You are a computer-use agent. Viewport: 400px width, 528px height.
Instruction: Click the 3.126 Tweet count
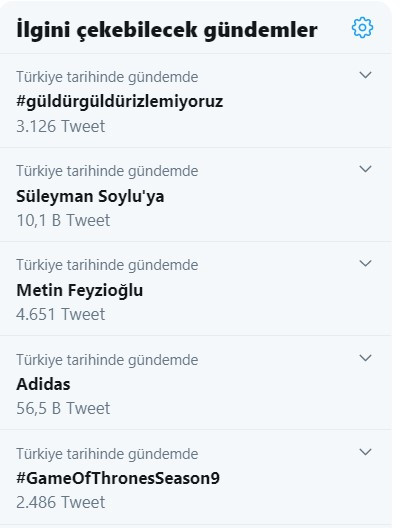[x=61, y=126]
